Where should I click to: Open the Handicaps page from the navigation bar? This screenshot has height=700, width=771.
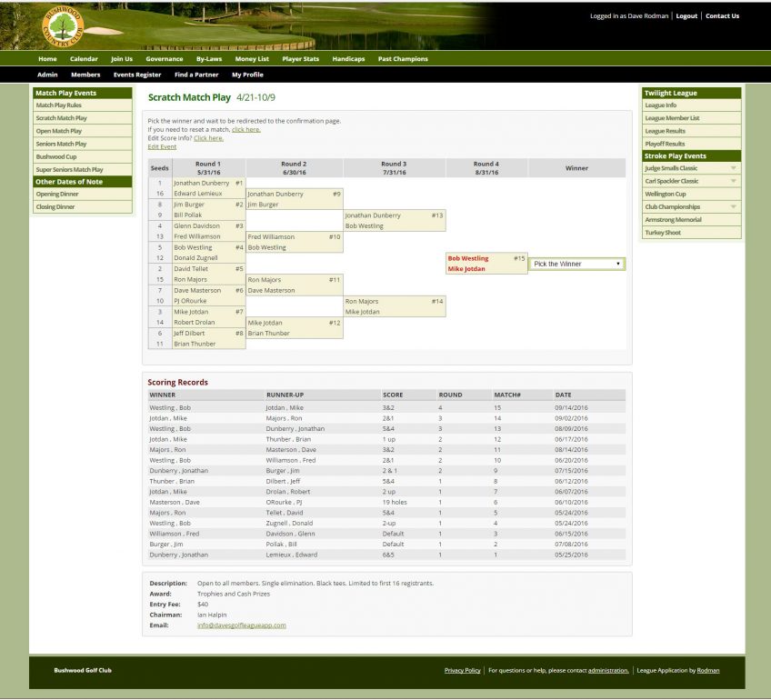pyautogui.click(x=348, y=58)
